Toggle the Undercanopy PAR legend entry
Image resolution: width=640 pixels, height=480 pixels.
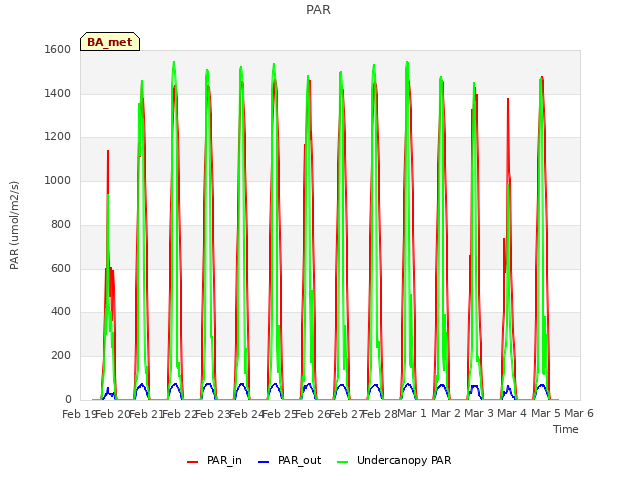(x=394, y=460)
